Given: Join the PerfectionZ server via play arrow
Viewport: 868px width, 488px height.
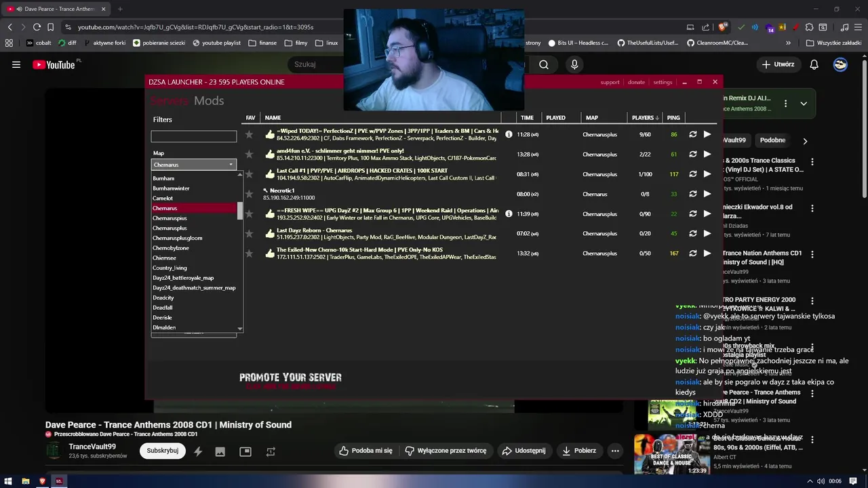Looking at the screenshot, I should pos(707,134).
